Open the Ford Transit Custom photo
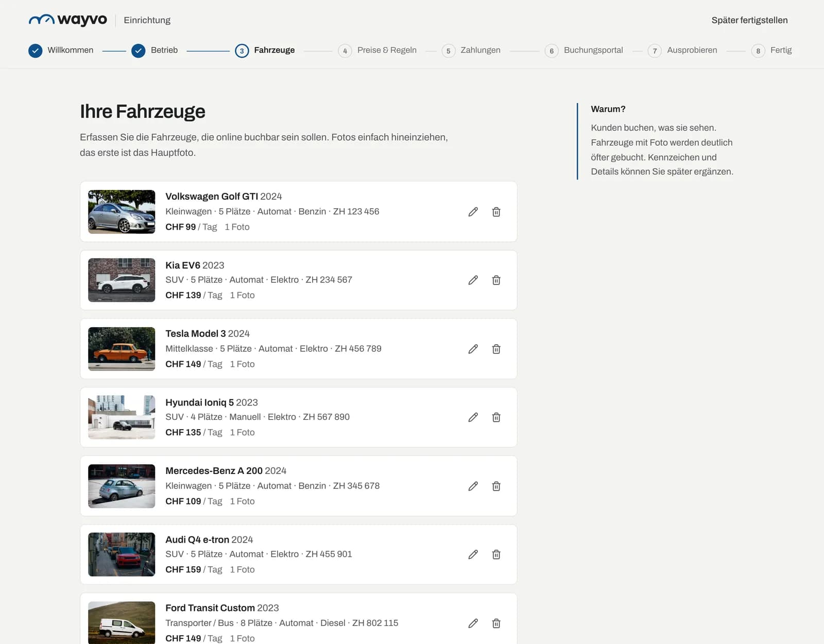Image resolution: width=824 pixels, height=644 pixels. pos(122,623)
